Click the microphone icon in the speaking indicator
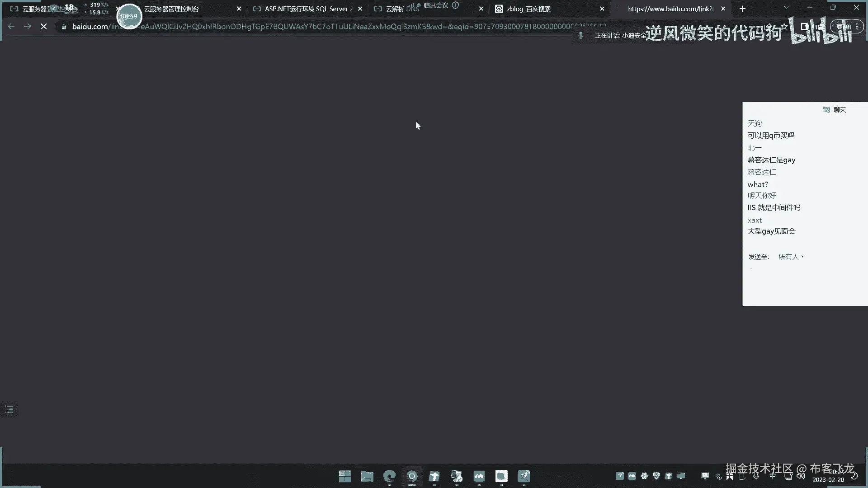 [581, 35]
